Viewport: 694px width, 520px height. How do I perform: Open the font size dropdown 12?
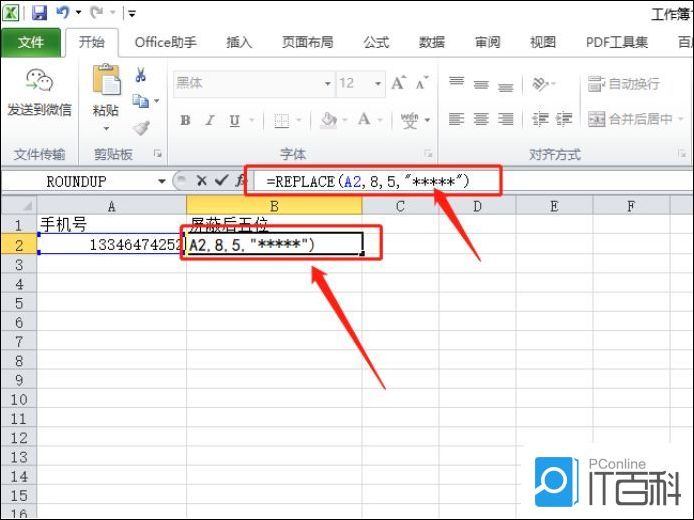378,84
